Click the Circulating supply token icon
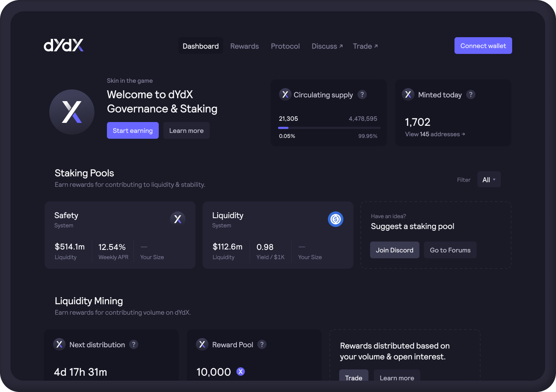This screenshot has width=556, height=392. click(x=285, y=94)
